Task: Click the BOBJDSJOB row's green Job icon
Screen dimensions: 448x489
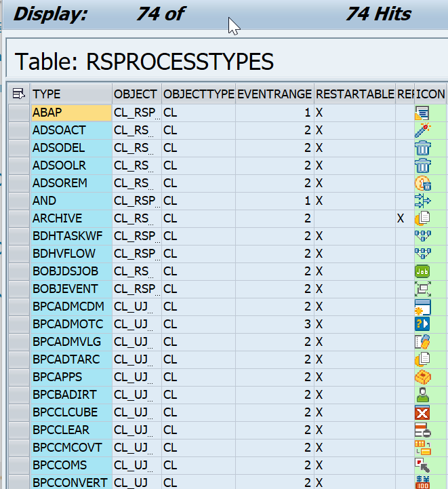Action: (422, 271)
